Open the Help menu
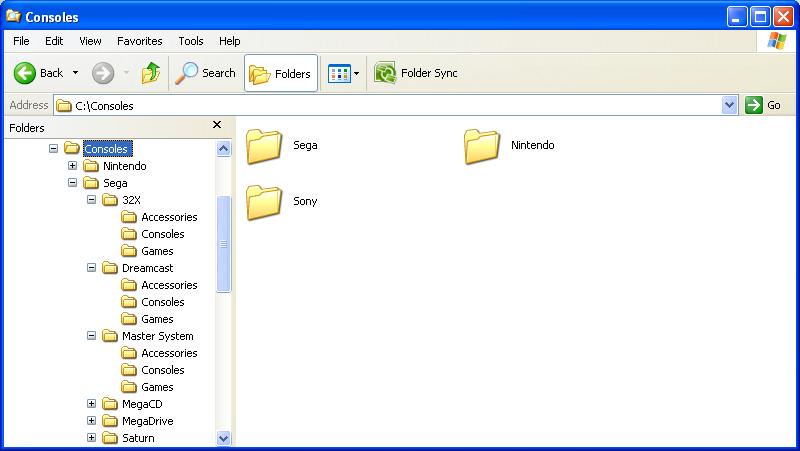 (230, 41)
